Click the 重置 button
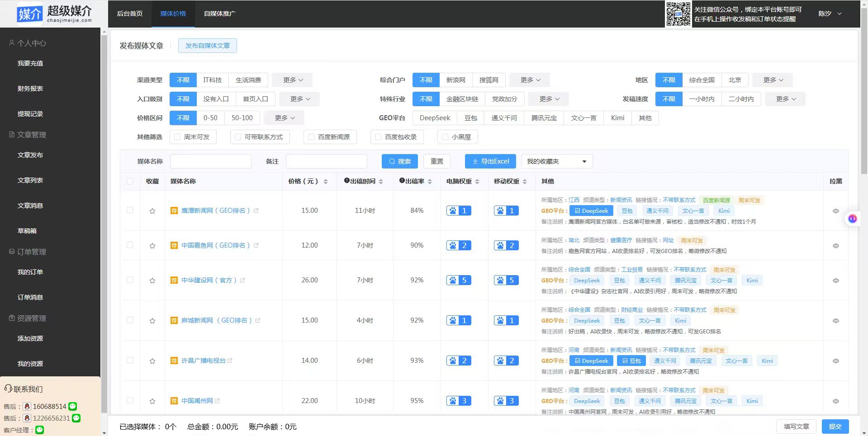The image size is (868, 436). [x=437, y=161]
